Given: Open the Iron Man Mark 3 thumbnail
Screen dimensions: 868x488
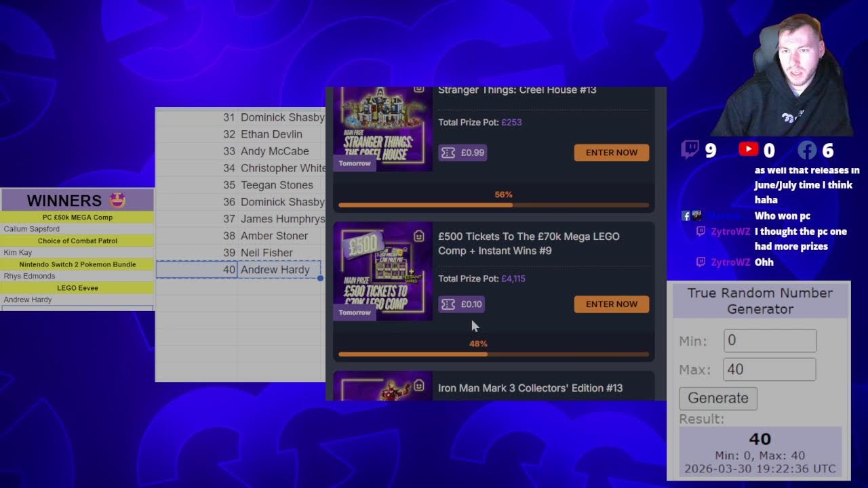Looking at the screenshot, I should tap(383, 386).
